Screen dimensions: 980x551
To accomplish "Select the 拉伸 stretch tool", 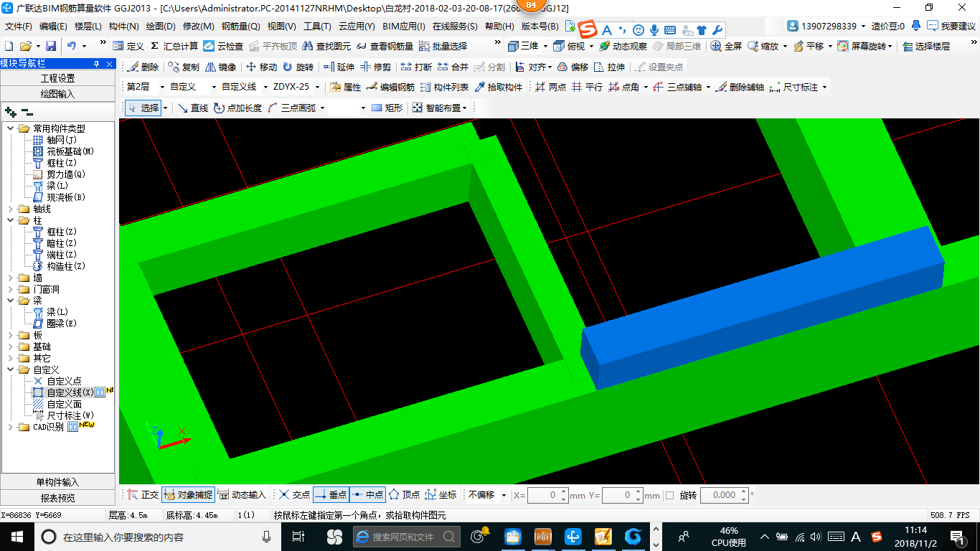I will click(608, 67).
